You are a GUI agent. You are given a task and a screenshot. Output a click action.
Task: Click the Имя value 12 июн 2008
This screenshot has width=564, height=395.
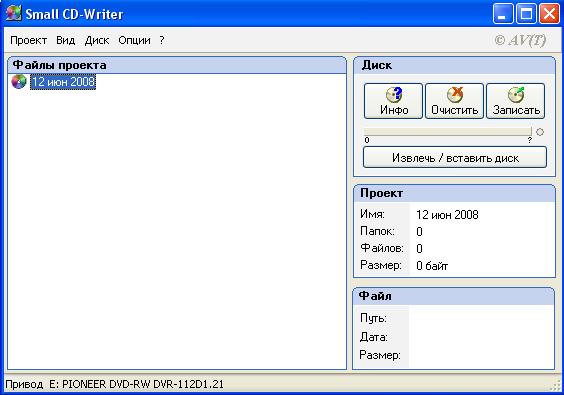click(447, 215)
